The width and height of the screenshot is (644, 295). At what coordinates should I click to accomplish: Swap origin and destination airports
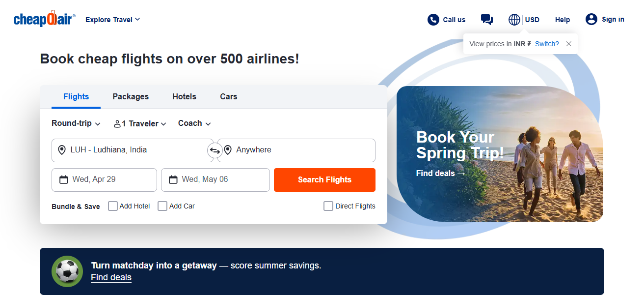[215, 150]
